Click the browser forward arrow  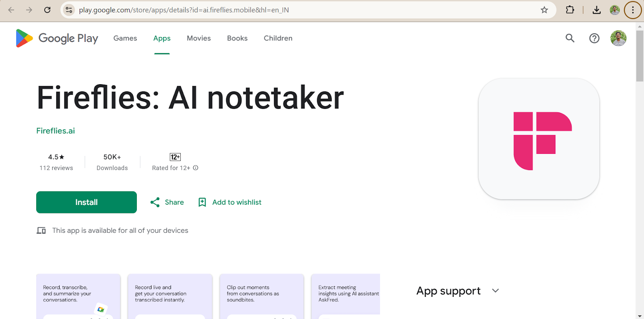point(29,10)
